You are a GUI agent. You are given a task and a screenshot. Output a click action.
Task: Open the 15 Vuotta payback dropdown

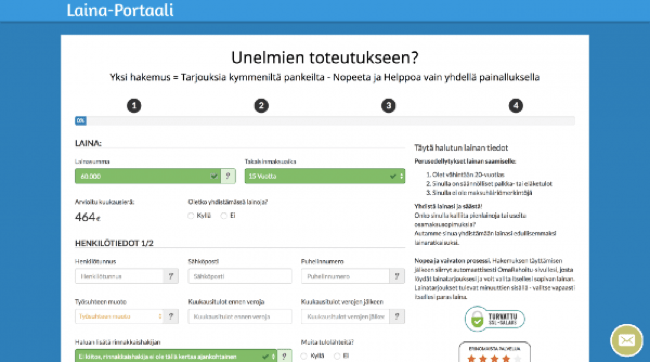(325, 176)
